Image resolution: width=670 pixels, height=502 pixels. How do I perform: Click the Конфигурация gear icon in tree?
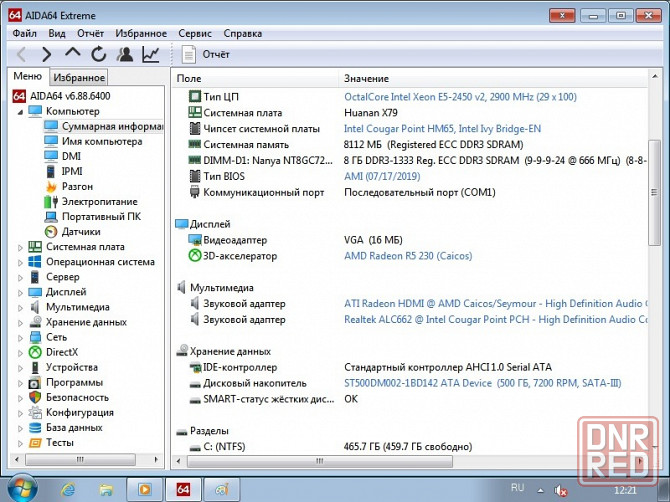click(x=35, y=412)
